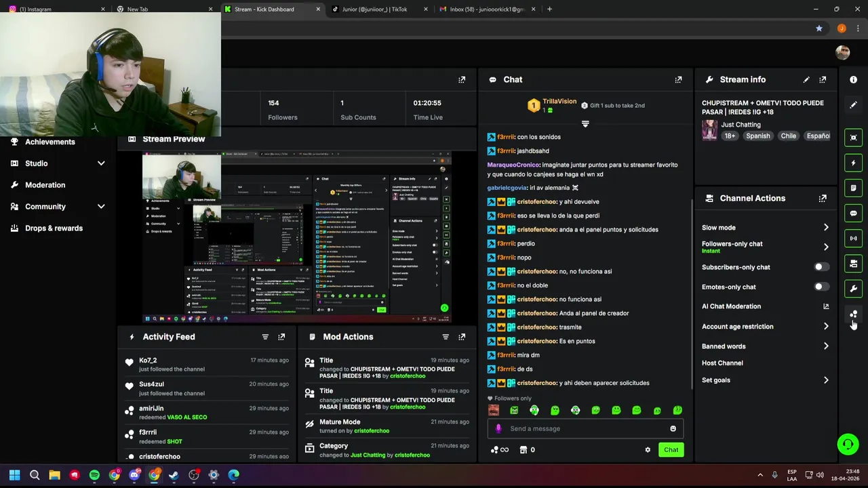Collapse the pinned gift leaderboard in chat
The height and width of the screenshot is (488, 868).
585,124
